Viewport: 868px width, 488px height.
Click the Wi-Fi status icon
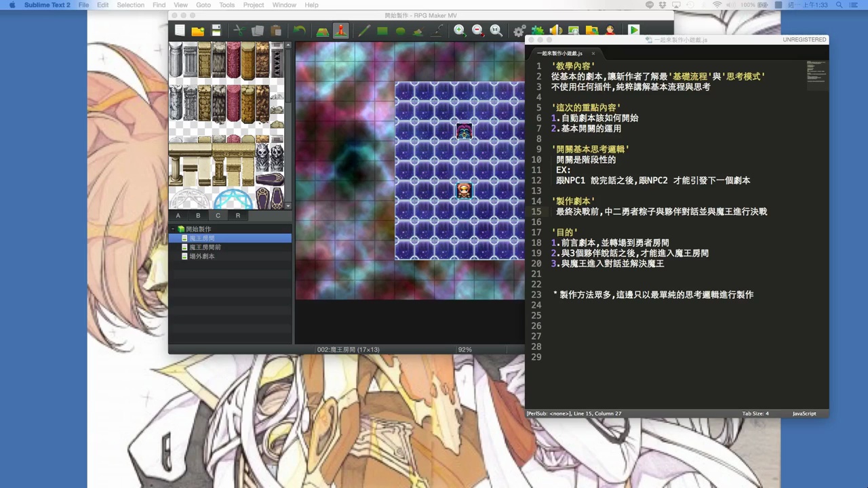click(x=717, y=5)
